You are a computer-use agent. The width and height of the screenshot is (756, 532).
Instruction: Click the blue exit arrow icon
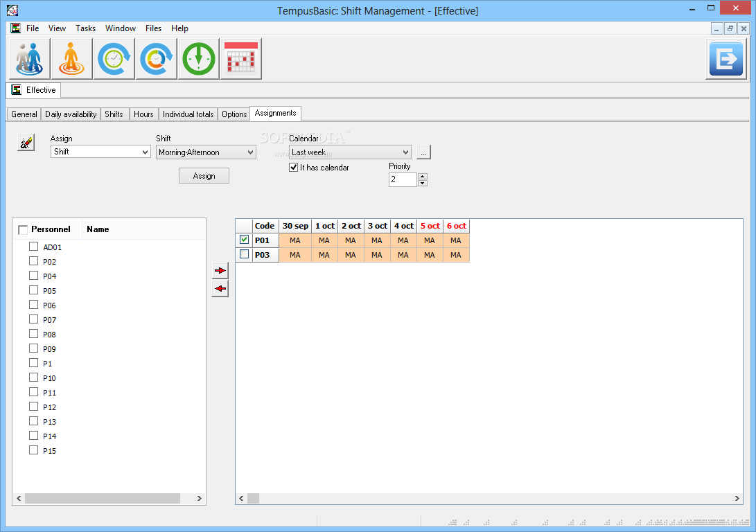(726, 59)
